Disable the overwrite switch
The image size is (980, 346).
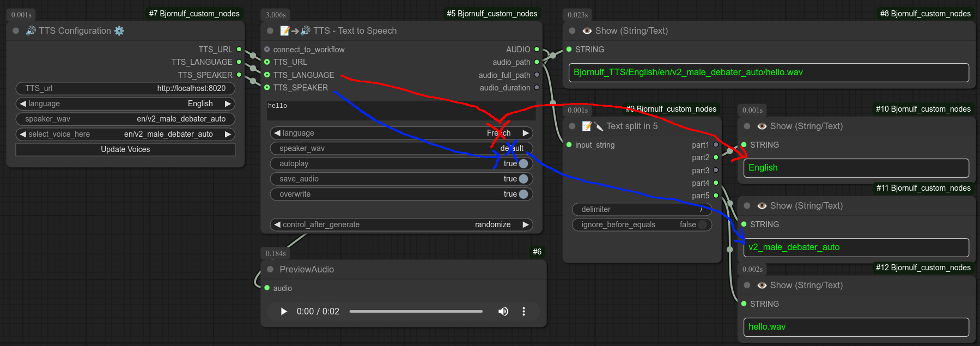click(x=523, y=194)
